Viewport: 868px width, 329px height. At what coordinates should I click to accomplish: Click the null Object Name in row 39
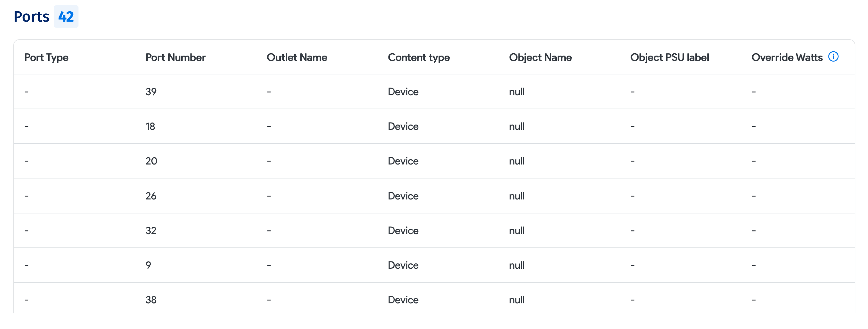[x=517, y=92]
